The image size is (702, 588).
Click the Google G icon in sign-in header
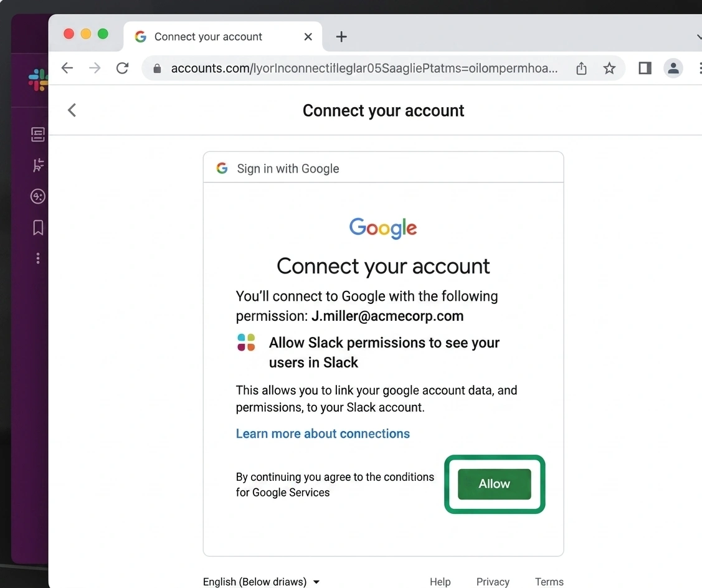click(x=222, y=168)
